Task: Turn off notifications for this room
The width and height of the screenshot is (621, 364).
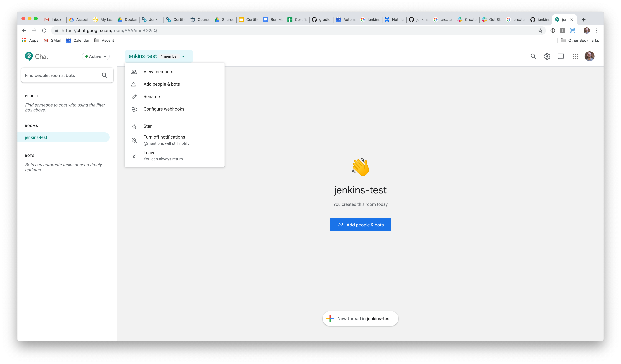Action: point(164,137)
